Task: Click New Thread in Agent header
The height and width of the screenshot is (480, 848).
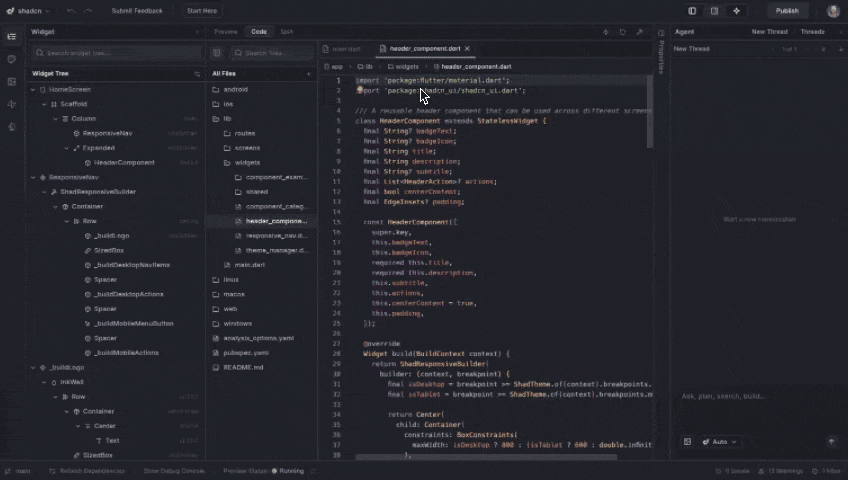Action: (x=769, y=32)
